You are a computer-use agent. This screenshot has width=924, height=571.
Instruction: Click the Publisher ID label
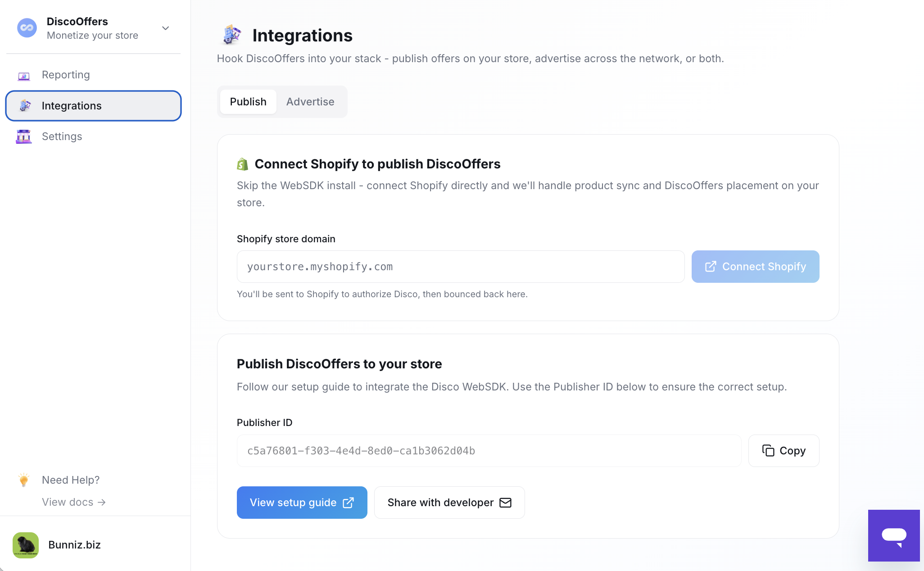click(265, 422)
